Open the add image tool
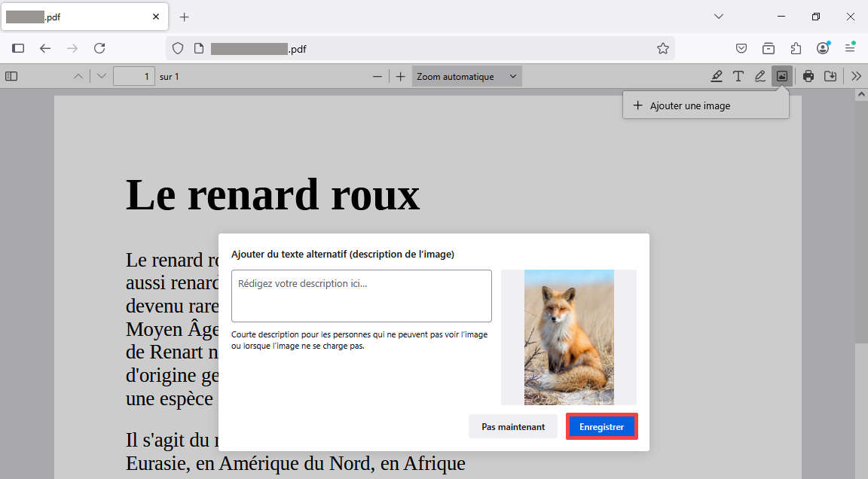The image size is (868, 479). pos(781,75)
